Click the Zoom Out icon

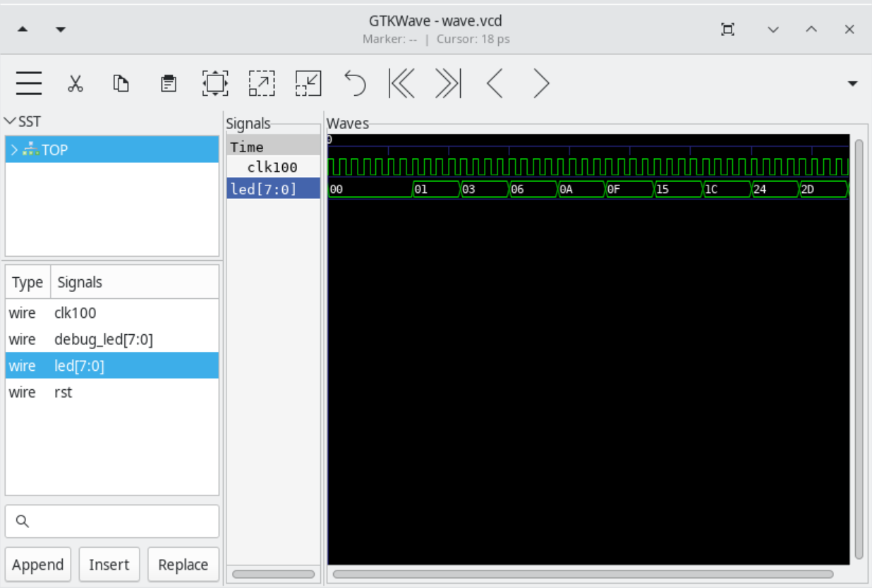(308, 83)
